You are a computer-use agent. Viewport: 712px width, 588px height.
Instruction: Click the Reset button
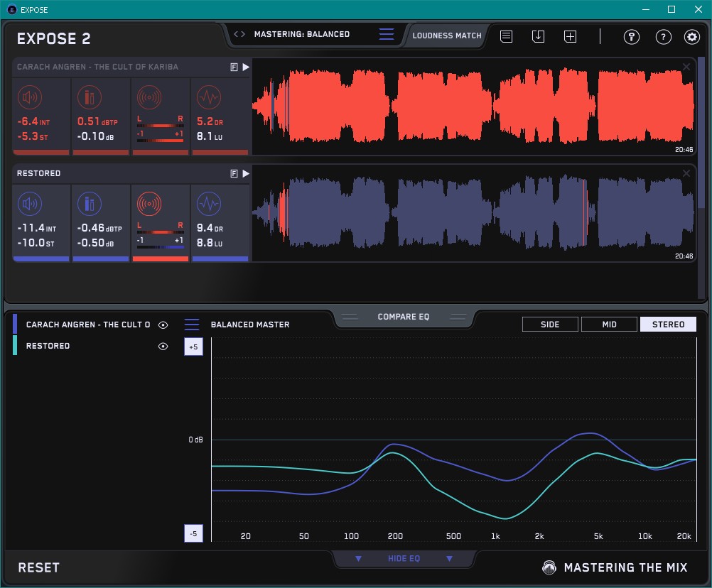(39, 567)
